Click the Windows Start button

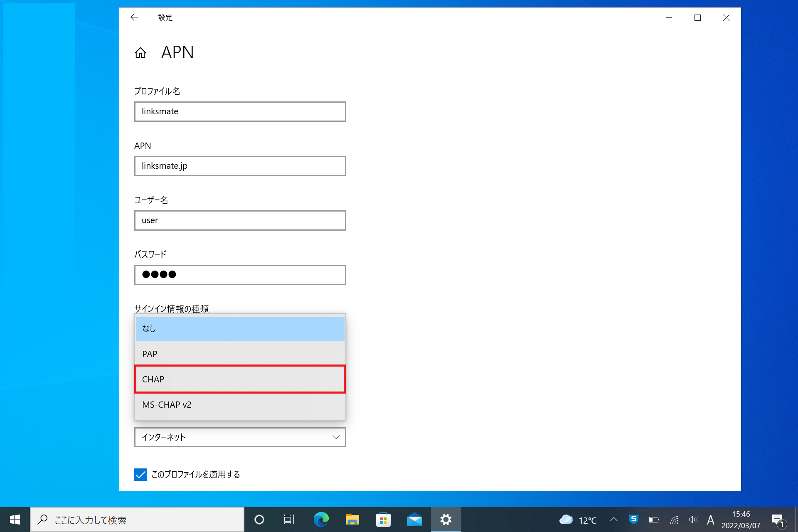(15, 520)
